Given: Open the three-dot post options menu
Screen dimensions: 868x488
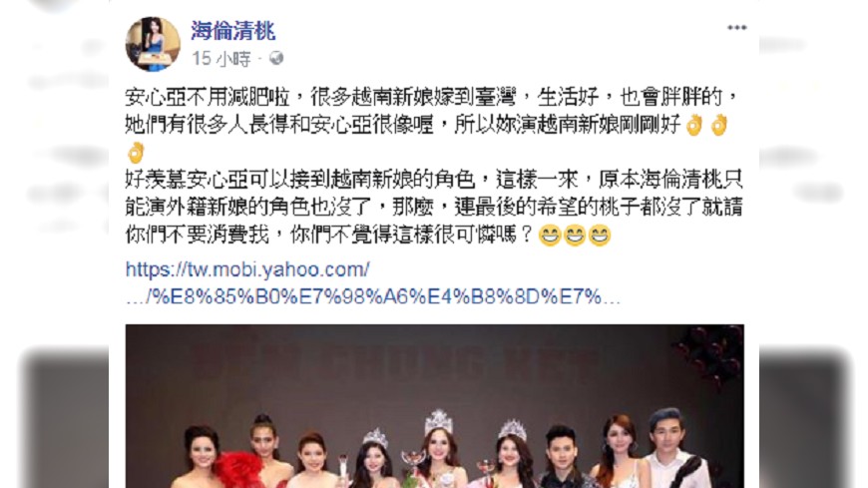Looking at the screenshot, I should [x=736, y=28].
